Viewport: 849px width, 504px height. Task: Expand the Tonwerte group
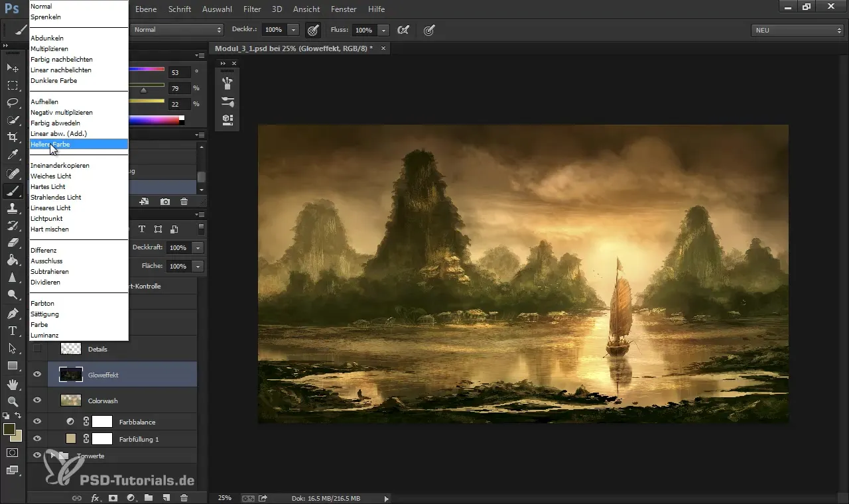(53, 456)
